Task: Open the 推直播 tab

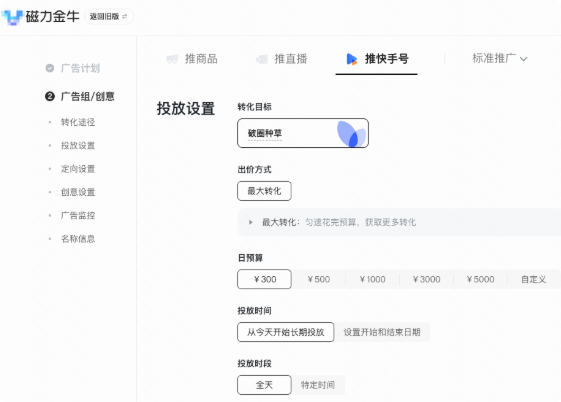Action: click(282, 59)
